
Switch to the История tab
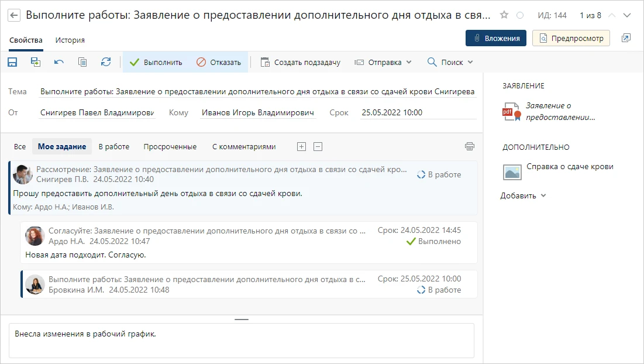70,40
